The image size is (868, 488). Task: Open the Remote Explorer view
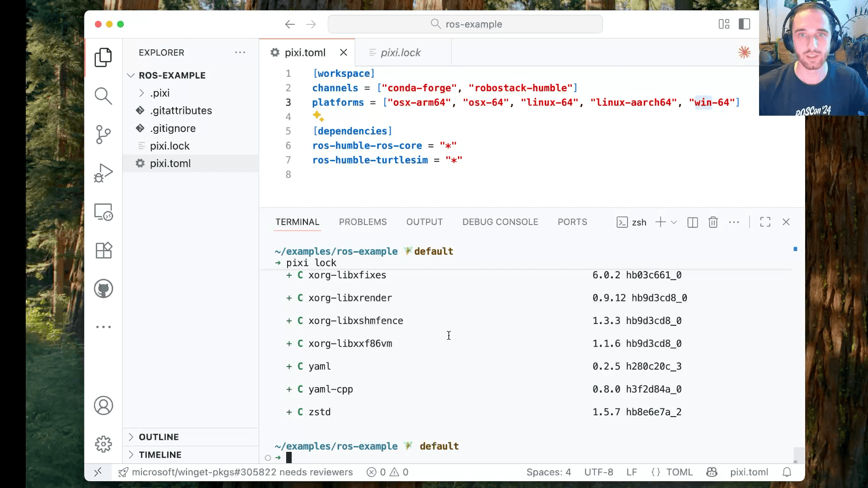[x=103, y=212]
